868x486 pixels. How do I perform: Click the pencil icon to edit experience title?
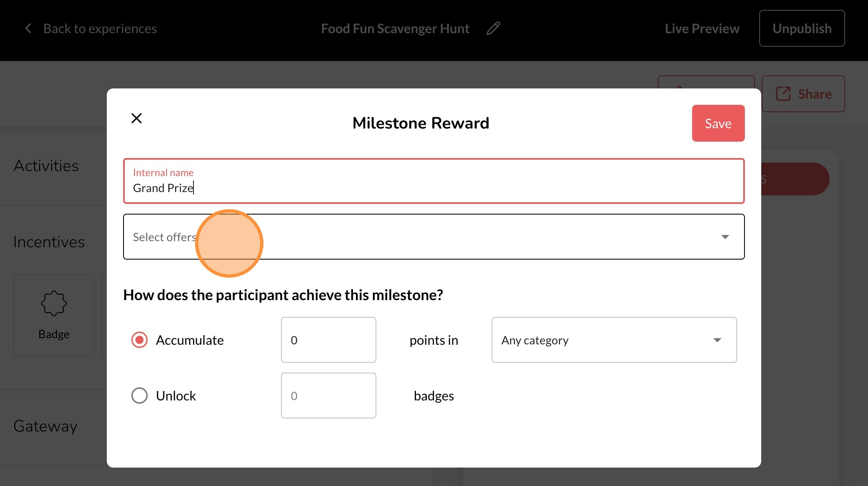tap(493, 29)
